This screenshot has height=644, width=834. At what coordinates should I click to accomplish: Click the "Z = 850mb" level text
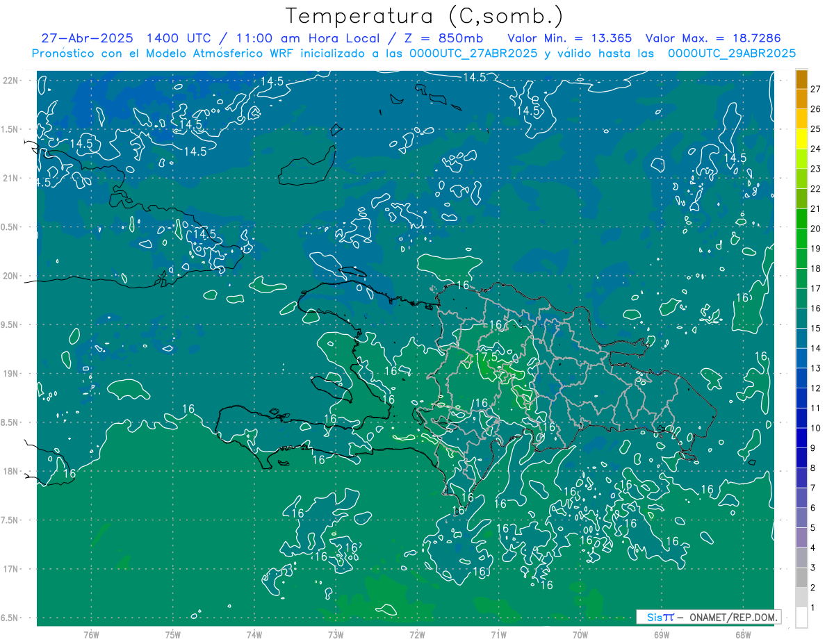[443, 38]
